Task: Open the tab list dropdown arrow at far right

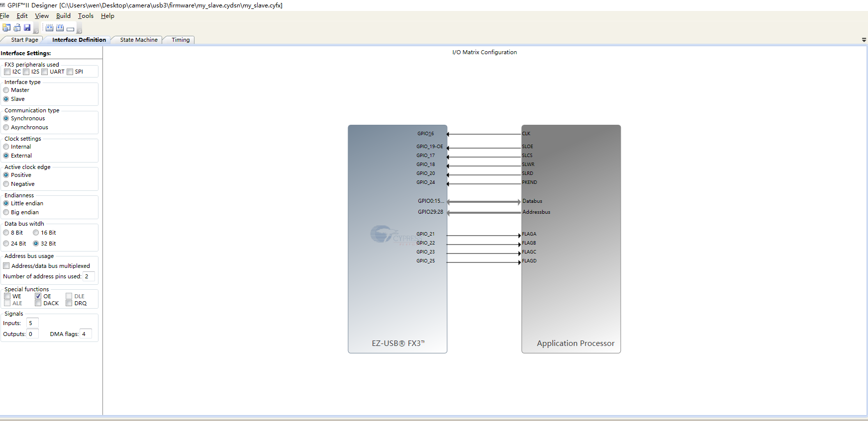Action: 864,40
